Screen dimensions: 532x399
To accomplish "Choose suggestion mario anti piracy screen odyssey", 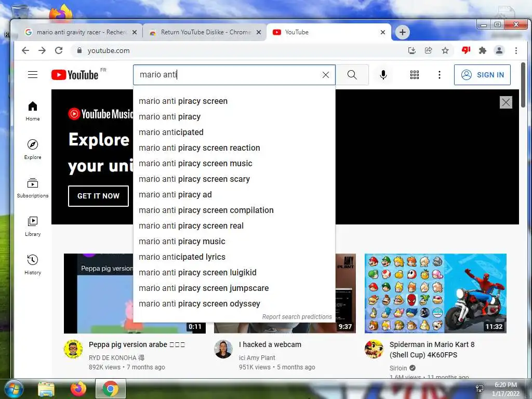I will coord(234,304).
